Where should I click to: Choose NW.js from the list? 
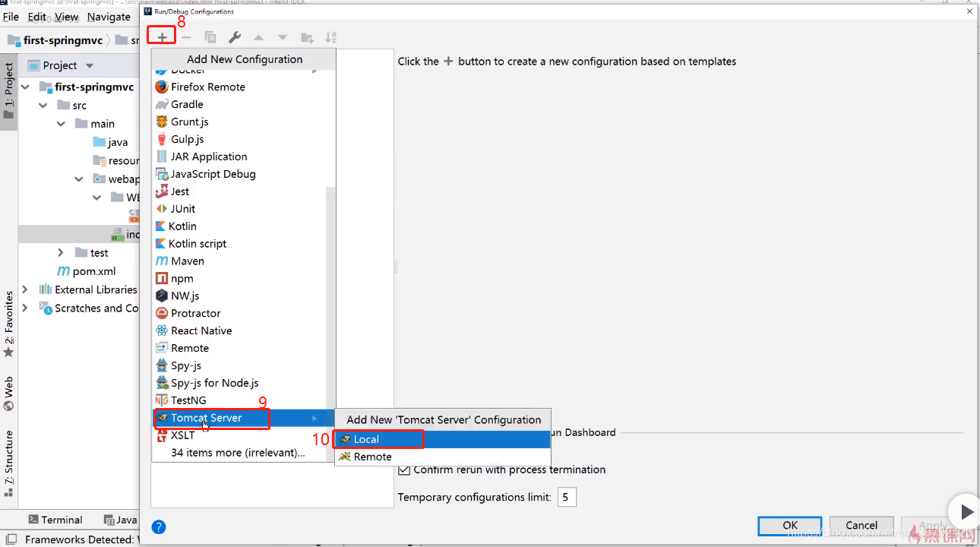point(239,296)
